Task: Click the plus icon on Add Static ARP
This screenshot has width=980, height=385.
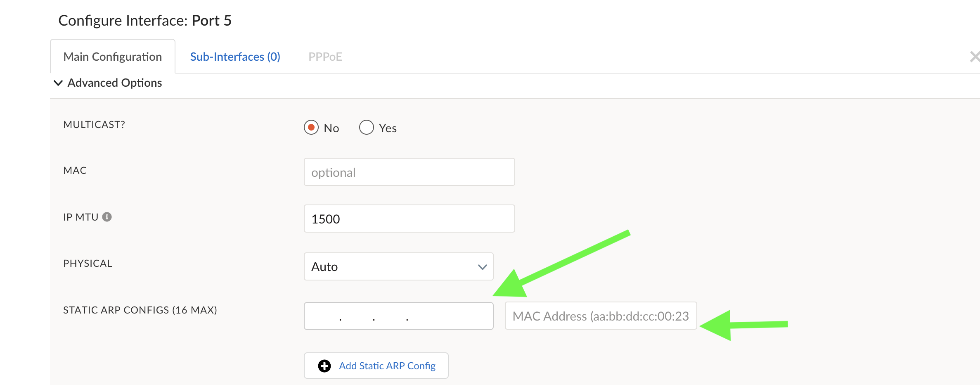Action: pyautogui.click(x=324, y=366)
